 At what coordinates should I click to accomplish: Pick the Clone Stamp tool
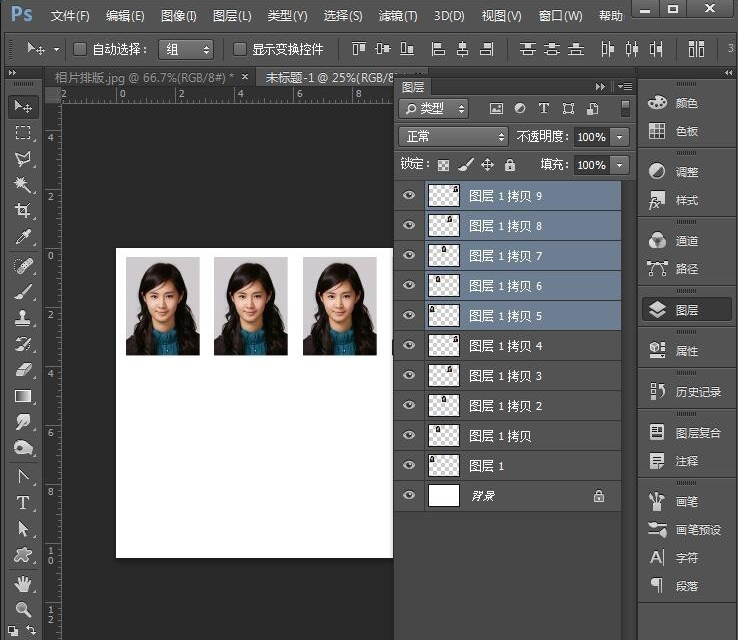click(x=22, y=318)
